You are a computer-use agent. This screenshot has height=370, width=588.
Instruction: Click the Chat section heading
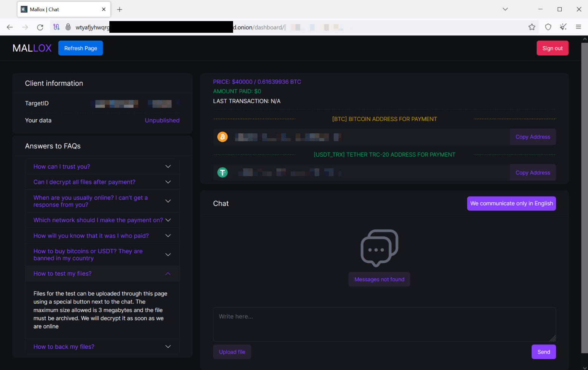point(221,203)
